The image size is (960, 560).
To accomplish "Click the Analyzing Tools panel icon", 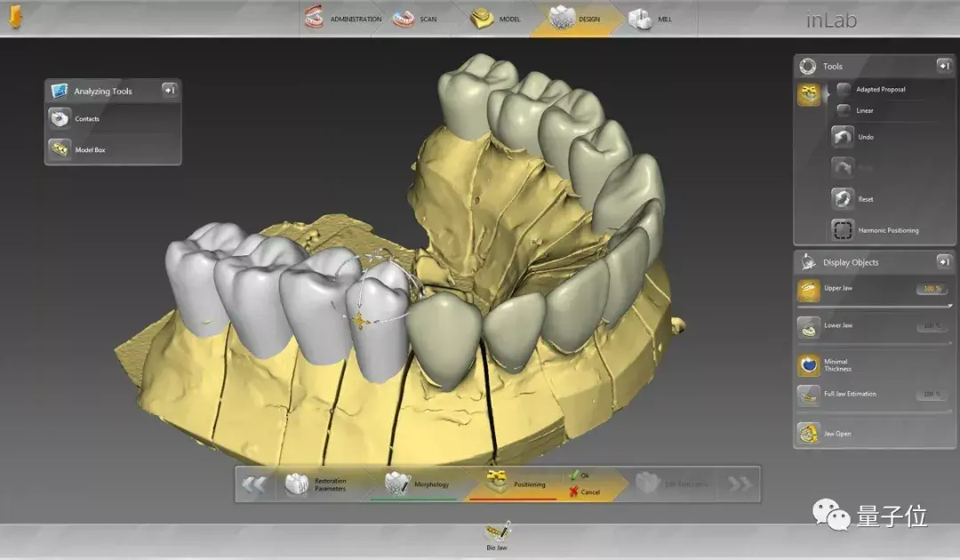I will pyautogui.click(x=60, y=91).
